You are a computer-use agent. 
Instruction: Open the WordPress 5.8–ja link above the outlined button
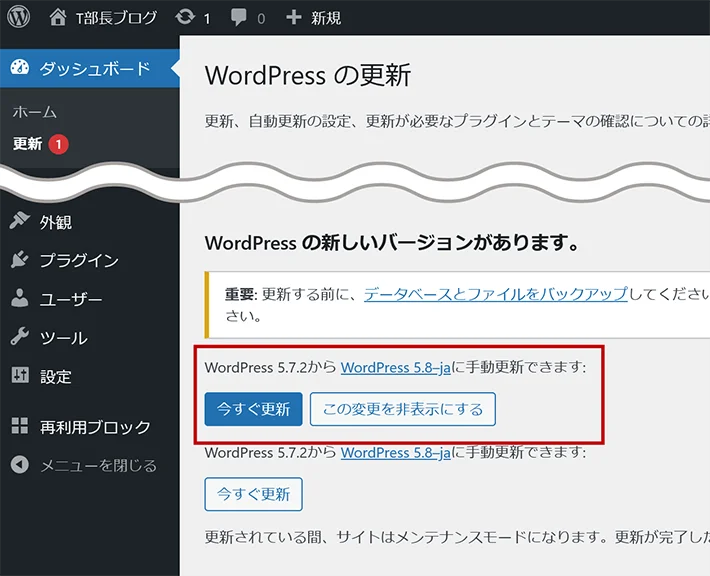pyautogui.click(x=395, y=452)
